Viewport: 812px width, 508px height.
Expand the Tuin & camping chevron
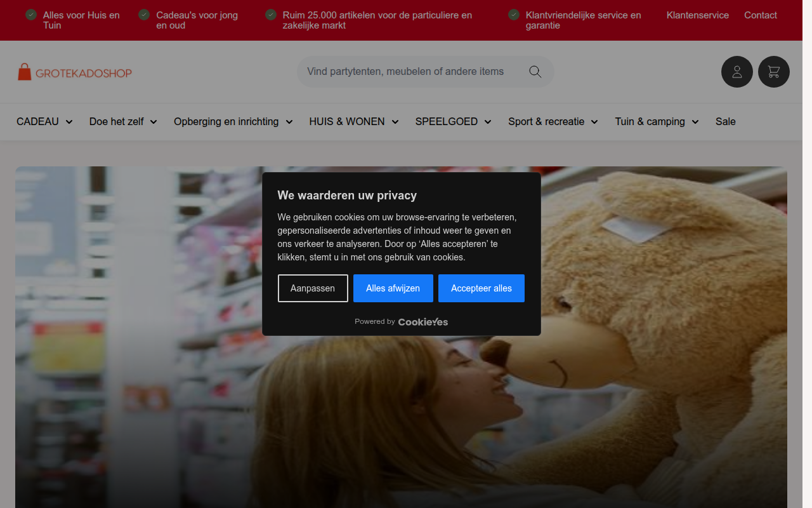[x=695, y=122]
